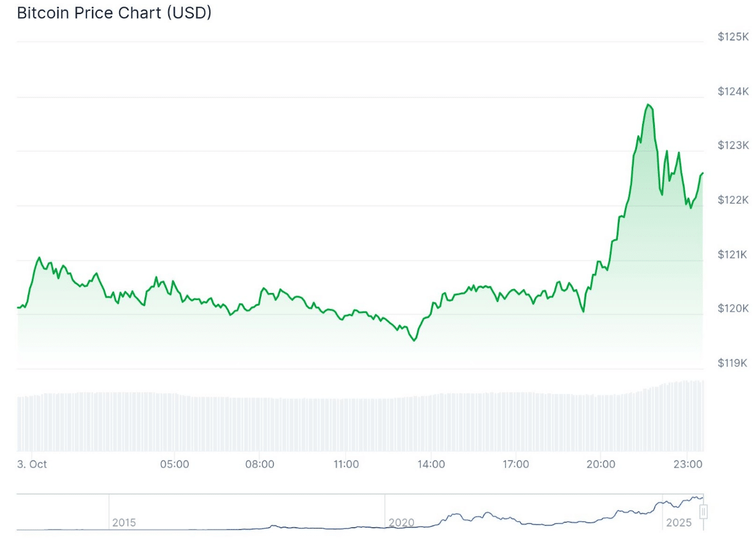Click the lowest dip of the price line

414,340
